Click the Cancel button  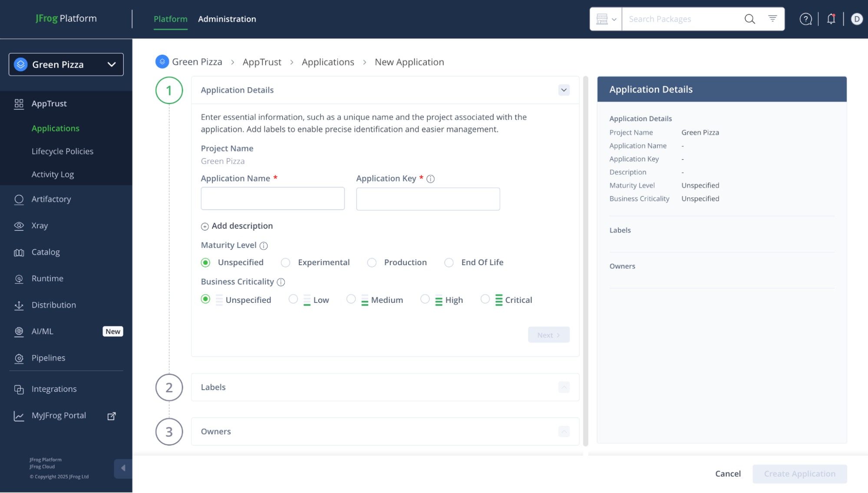point(728,474)
